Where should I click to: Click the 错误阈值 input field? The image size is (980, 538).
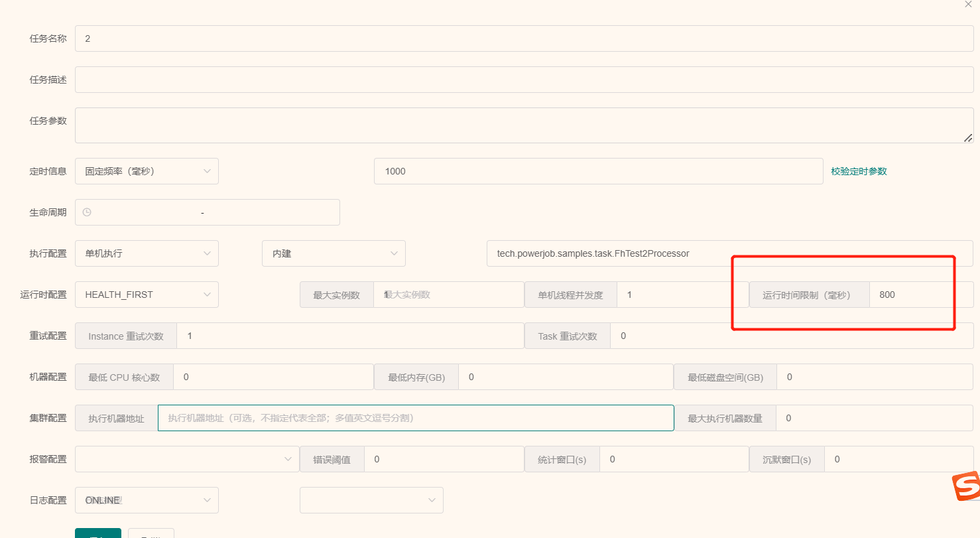point(444,459)
